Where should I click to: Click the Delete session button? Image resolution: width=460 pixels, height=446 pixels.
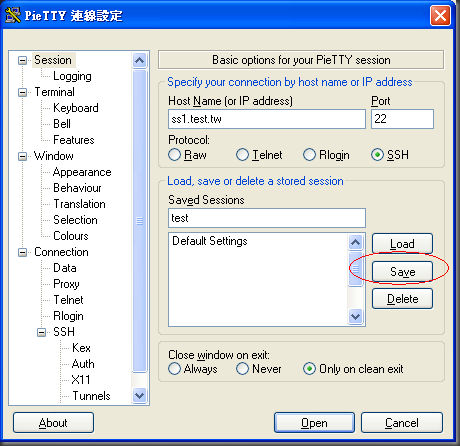[x=402, y=299]
